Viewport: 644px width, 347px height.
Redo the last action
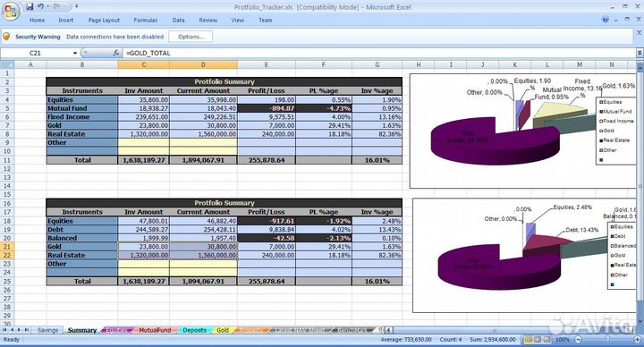pyautogui.click(x=56, y=6)
